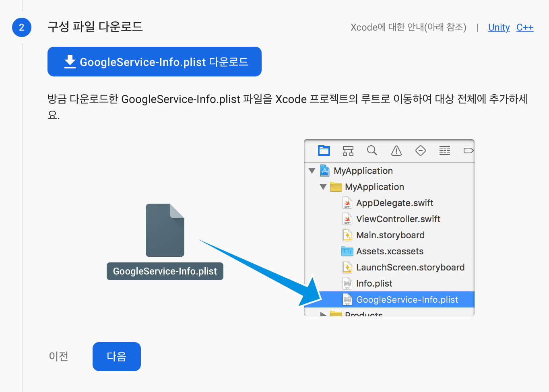Viewport: 549px width, 392px height.
Task: Open the Unity setup link
Action: pos(499,27)
